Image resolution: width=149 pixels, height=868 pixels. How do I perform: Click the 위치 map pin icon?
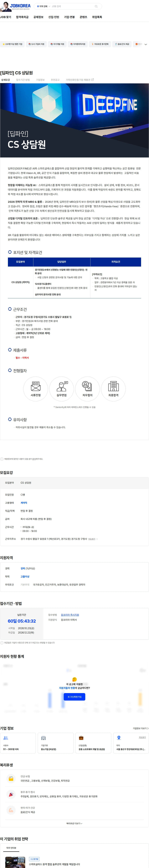[x=119, y=738]
